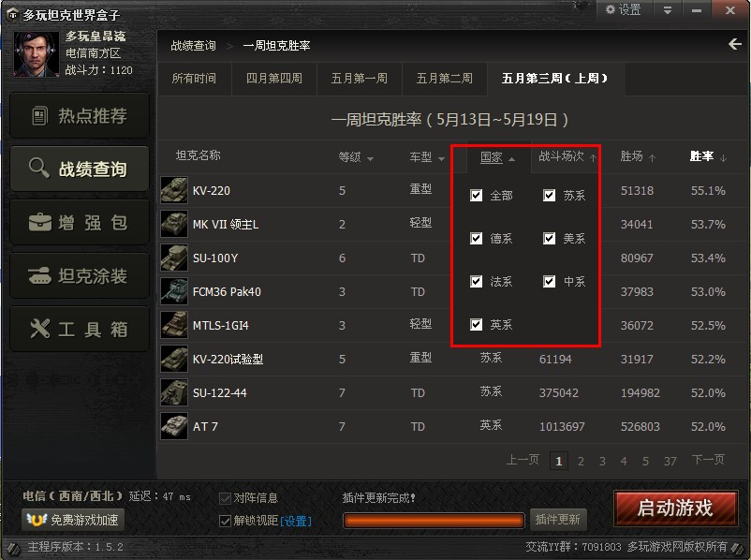Open 热点推荐 sidebar item
The image size is (751, 560).
(x=80, y=116)
